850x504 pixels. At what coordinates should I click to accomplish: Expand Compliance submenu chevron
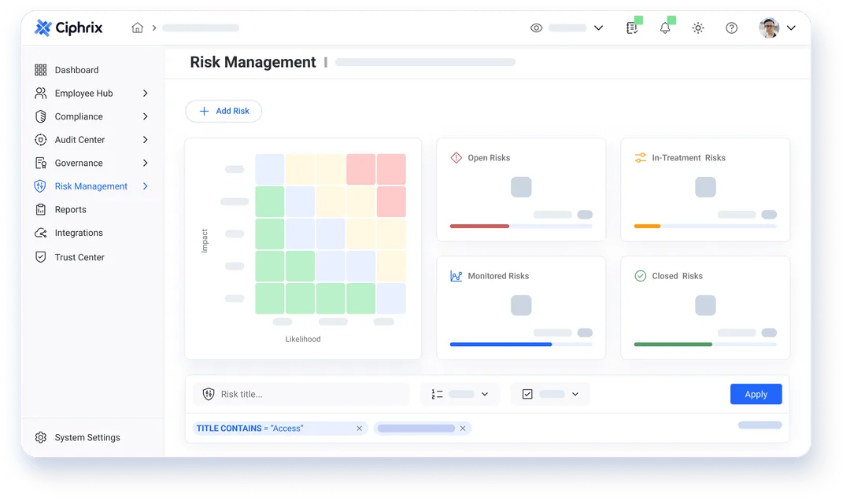pyautogui.click(x=146, y=116)
